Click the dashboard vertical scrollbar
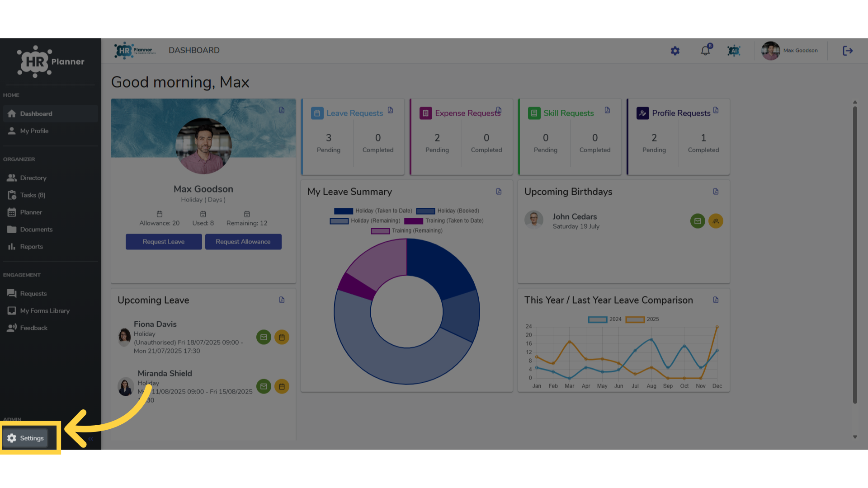Screen dimensions: 868x488 [855, 255]
